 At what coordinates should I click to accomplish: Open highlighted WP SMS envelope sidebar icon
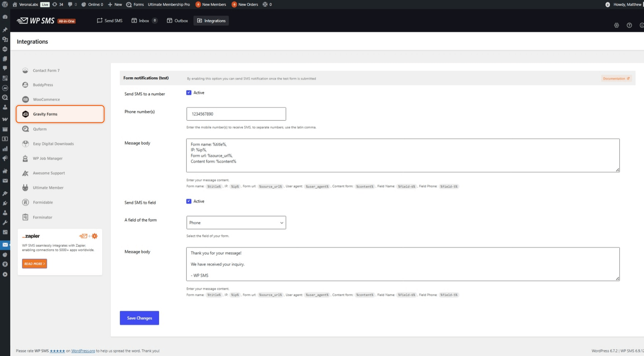5,245
